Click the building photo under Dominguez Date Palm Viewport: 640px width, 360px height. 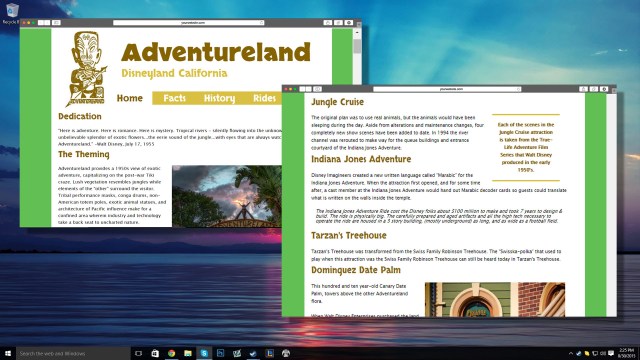click(495, 300)
